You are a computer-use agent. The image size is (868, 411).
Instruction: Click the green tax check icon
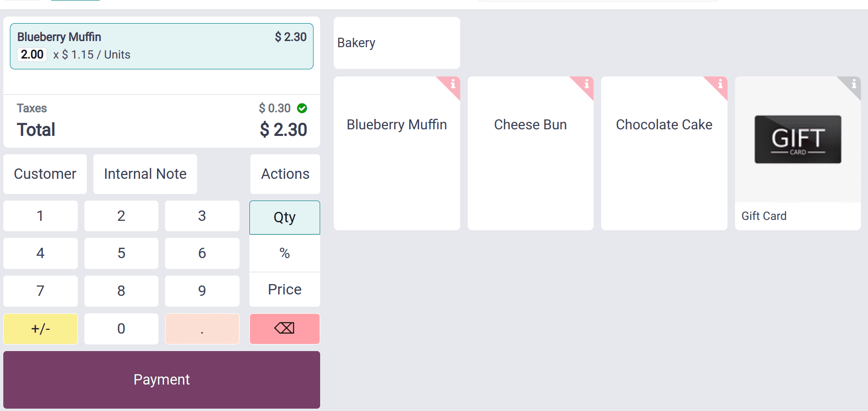click(302, 109)
